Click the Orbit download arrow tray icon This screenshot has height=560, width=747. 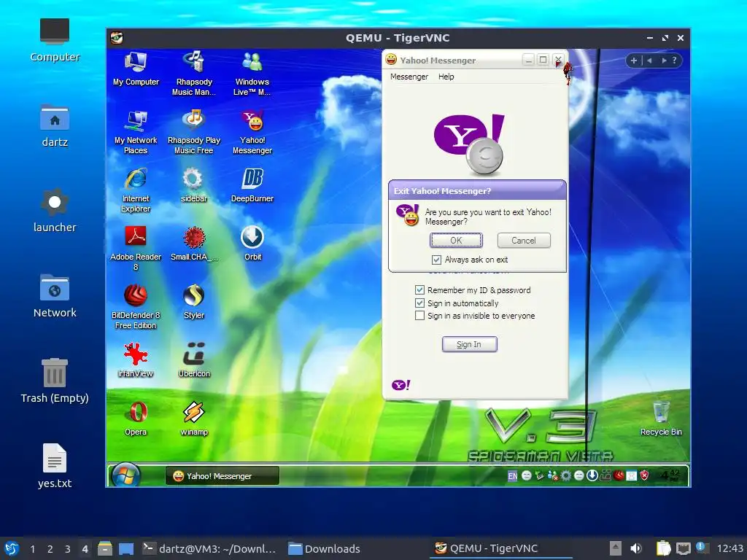(x=592, y=475)
